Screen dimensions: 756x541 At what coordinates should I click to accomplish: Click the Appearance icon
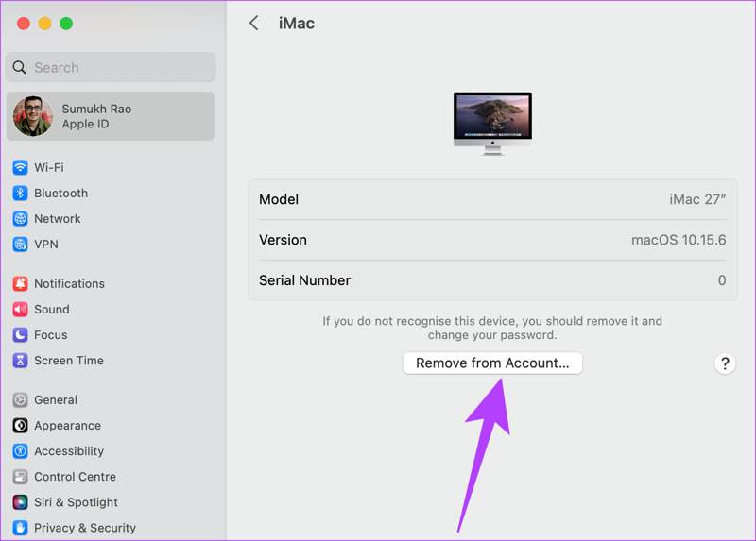tap(20, 425)
